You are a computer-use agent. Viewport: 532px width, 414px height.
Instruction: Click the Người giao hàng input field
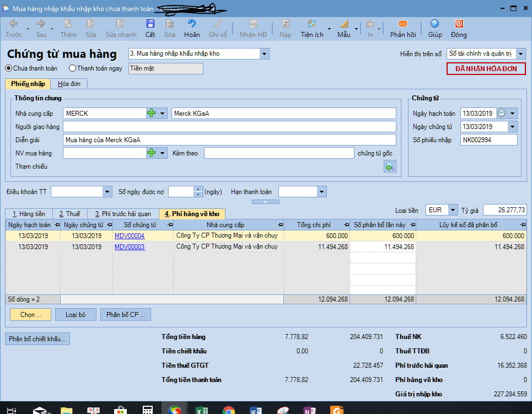(x=229, y=127)
